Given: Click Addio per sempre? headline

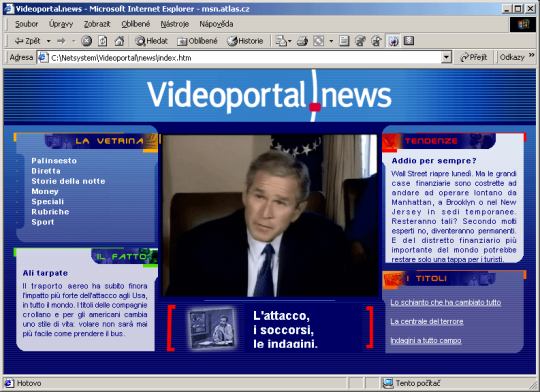Looking at the screenshot, I should pyautogui.click(x=434, y=161).
